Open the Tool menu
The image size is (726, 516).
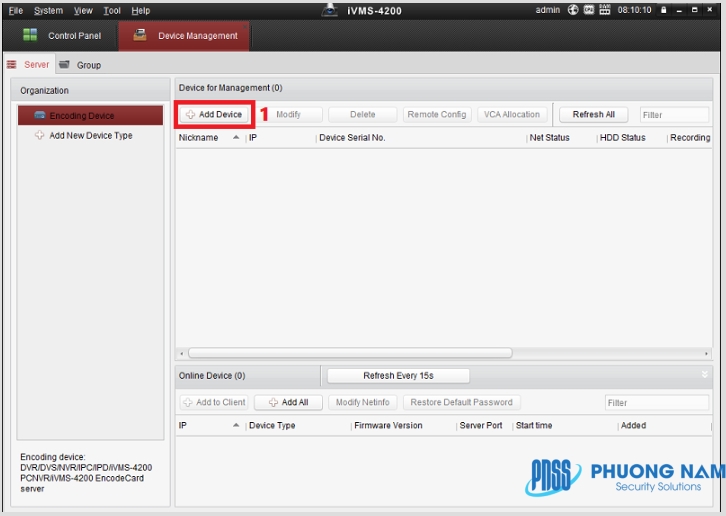click(x=112, y=10)
